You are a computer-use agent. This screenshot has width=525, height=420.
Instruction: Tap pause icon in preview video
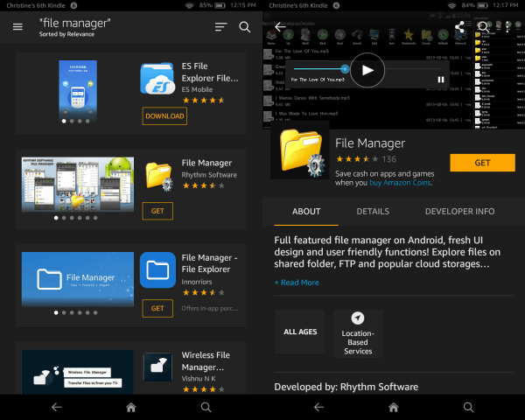tap(441, 80)
